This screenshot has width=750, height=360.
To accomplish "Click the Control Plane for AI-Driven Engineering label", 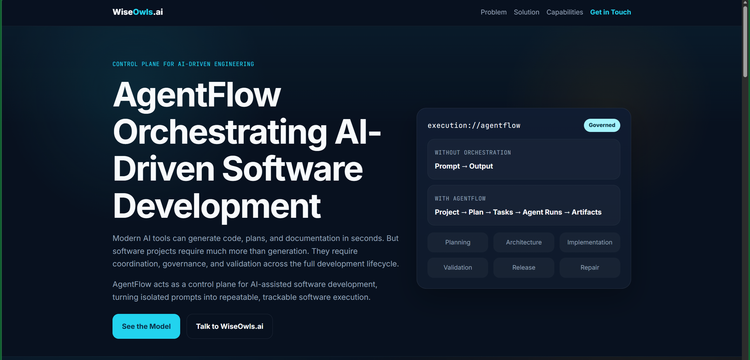I will (x=183, y=64).
